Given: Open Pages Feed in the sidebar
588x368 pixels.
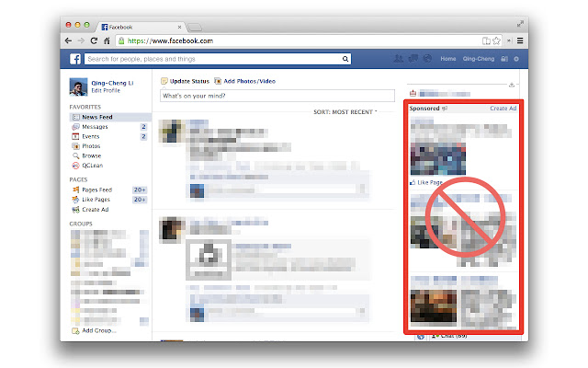Looking at the screenshot, I should click(x=96, y=190).
